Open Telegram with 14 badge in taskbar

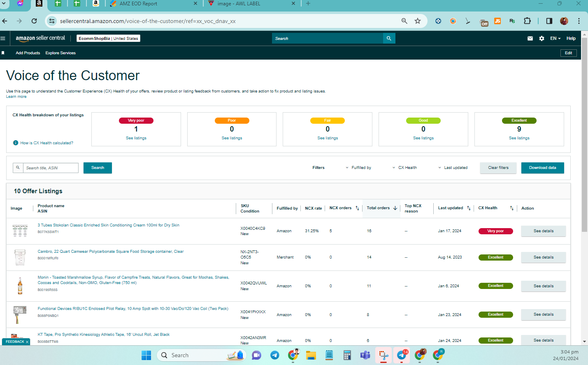point(402,355)
